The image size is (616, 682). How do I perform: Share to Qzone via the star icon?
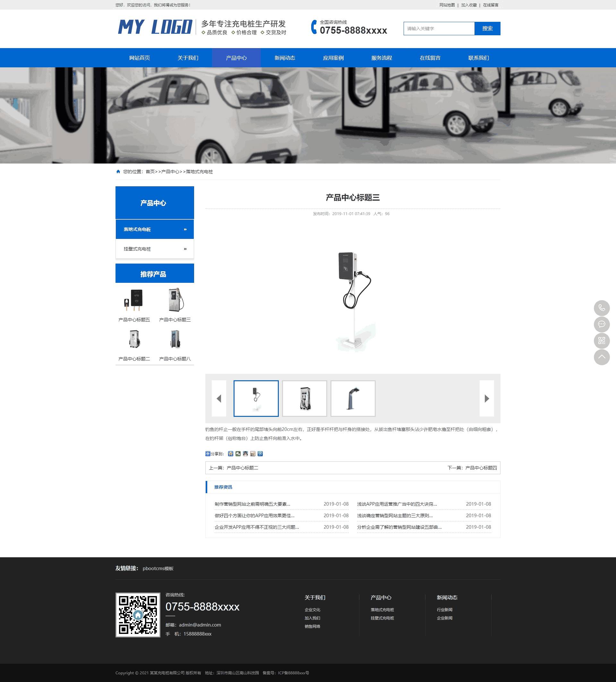[230, 454]
